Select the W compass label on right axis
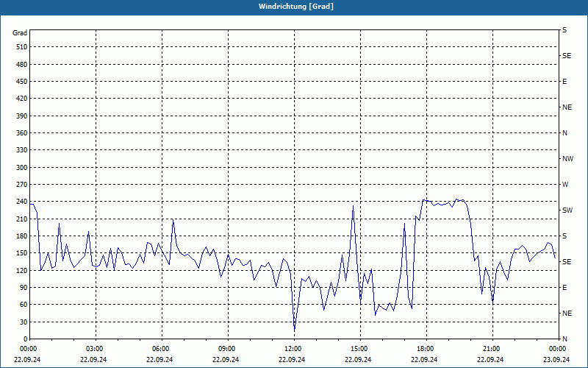The image size is (588, 368). tap(565, 185)
